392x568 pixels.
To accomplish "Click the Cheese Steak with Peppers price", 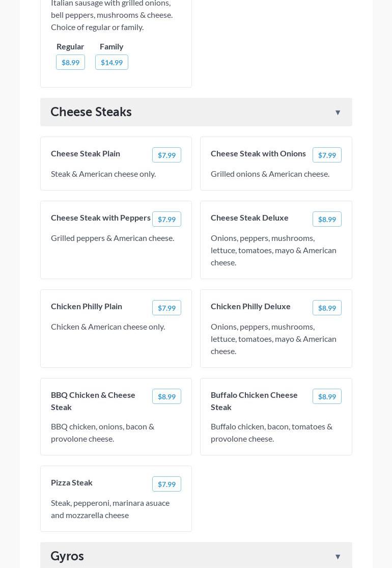I will coord(166,220).
